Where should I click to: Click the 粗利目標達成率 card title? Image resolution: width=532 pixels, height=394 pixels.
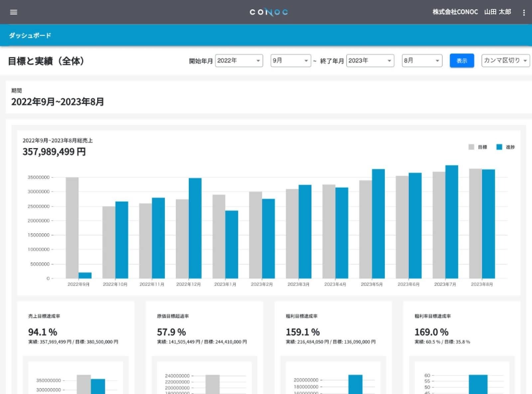click(x=302, y=316)
